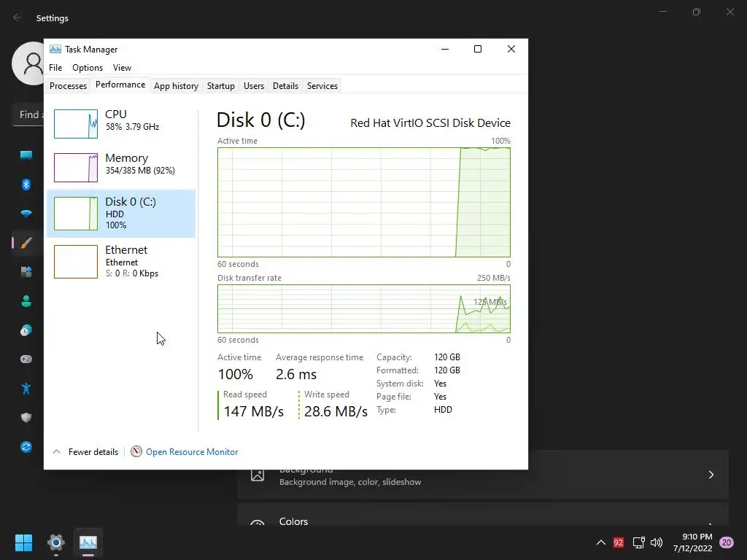The width and height of the screenshot is (747, 560).
Task: Open the Accounts icon in Settings sidebar
Action: [26, 301]
